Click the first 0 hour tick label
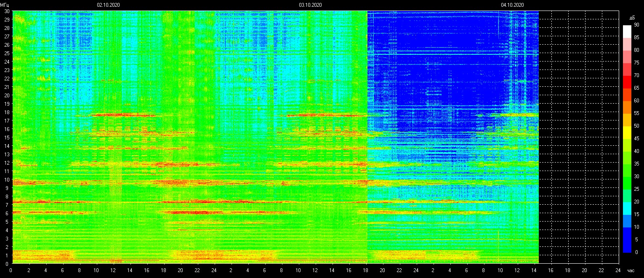644x278 pixels. [x=11, y=270]
